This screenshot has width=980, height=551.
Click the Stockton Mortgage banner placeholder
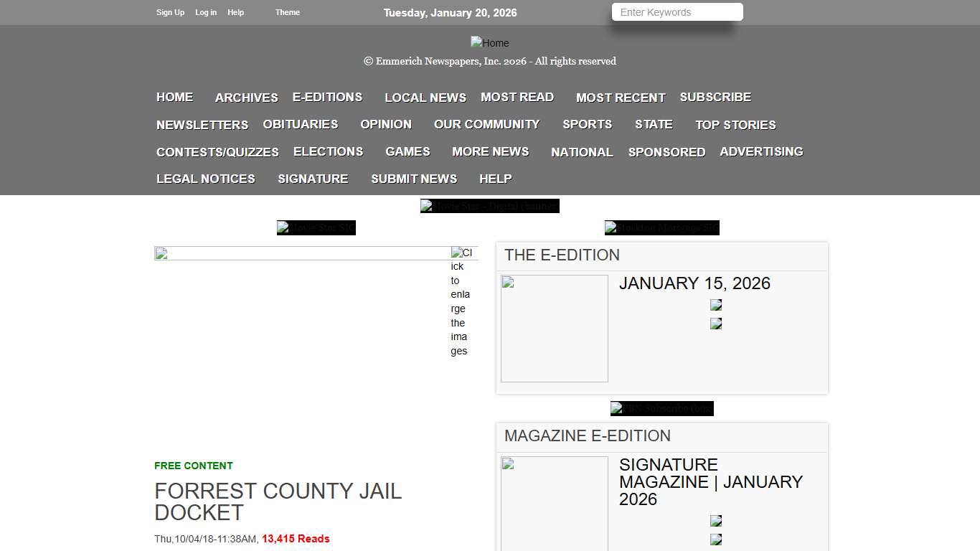[661, 227]
